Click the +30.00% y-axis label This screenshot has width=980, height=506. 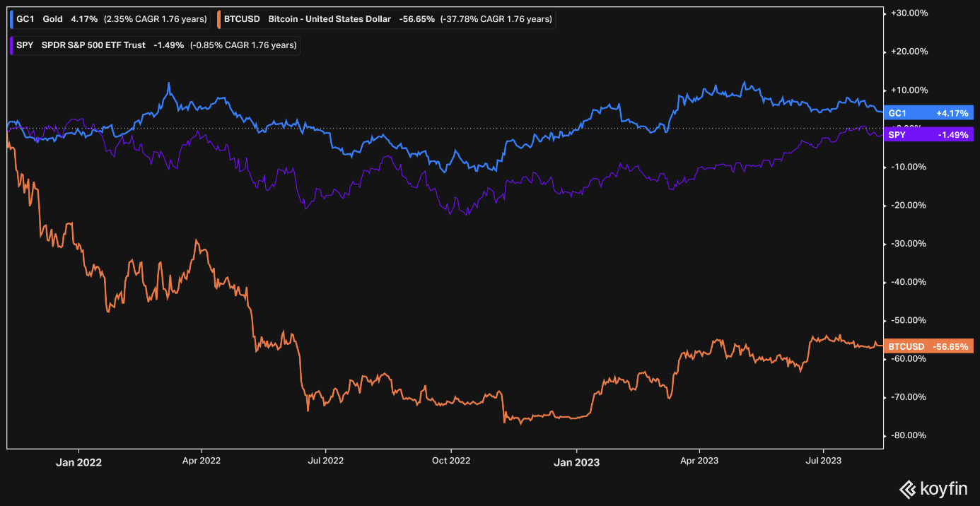coord(909,13)
